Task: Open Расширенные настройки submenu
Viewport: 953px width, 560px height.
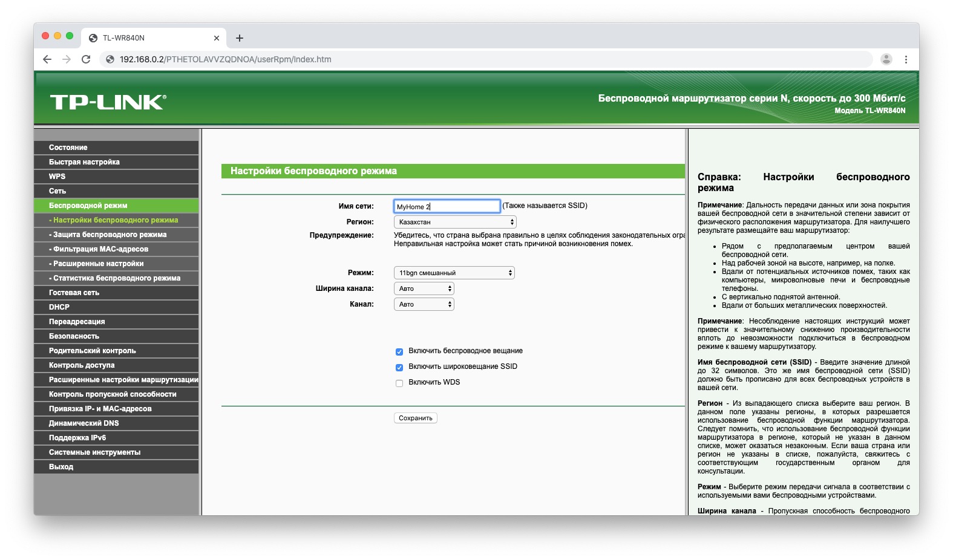Action: (116, 264)
